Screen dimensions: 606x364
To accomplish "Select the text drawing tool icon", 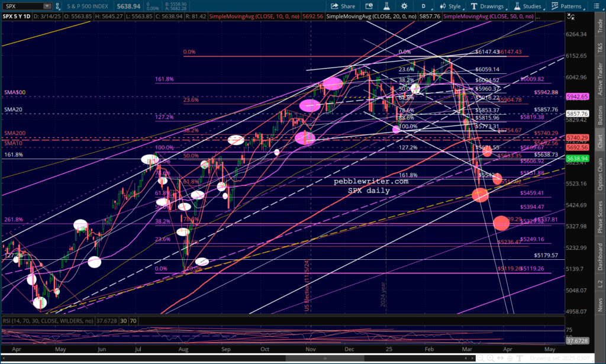I will pyautogui.click(x=519, y=357).
